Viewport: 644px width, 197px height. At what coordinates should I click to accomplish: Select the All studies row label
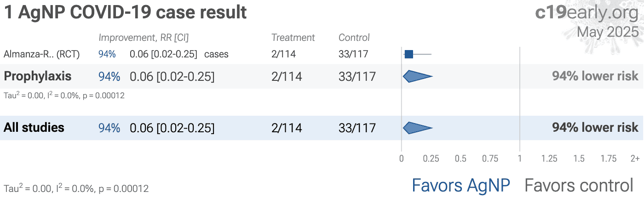tap(34, 128)
